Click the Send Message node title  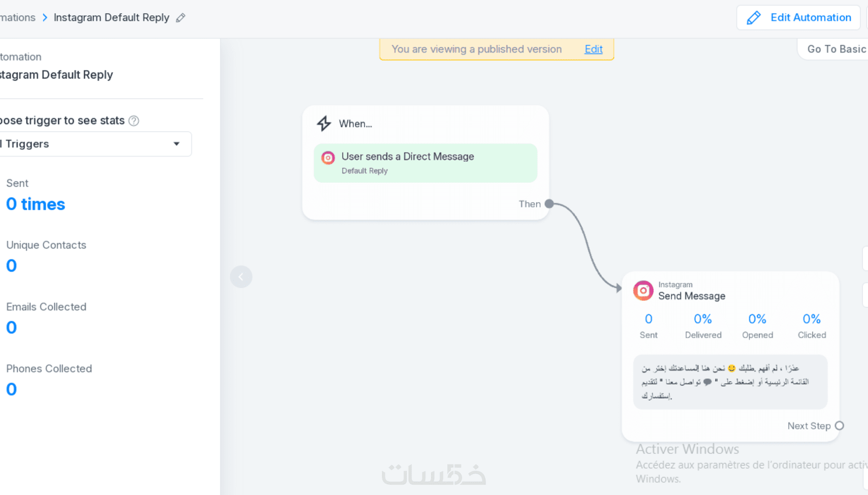(x=691, y=296)
